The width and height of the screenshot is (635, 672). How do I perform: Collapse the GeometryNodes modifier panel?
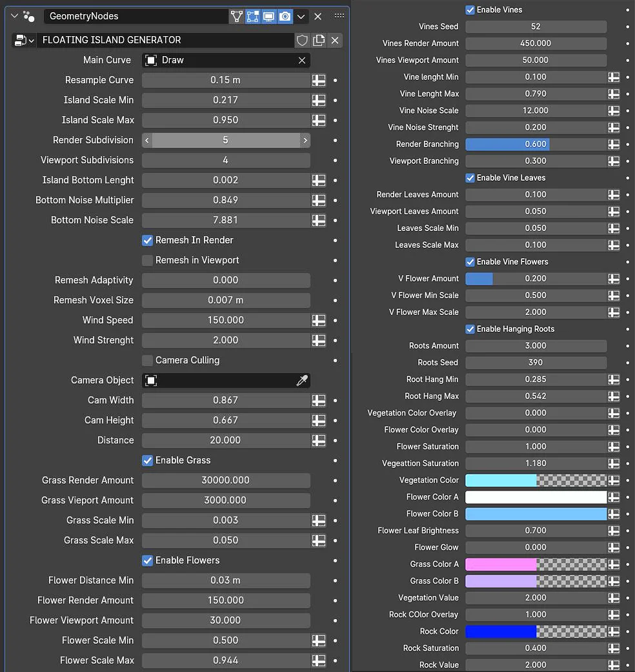point(14,16)
